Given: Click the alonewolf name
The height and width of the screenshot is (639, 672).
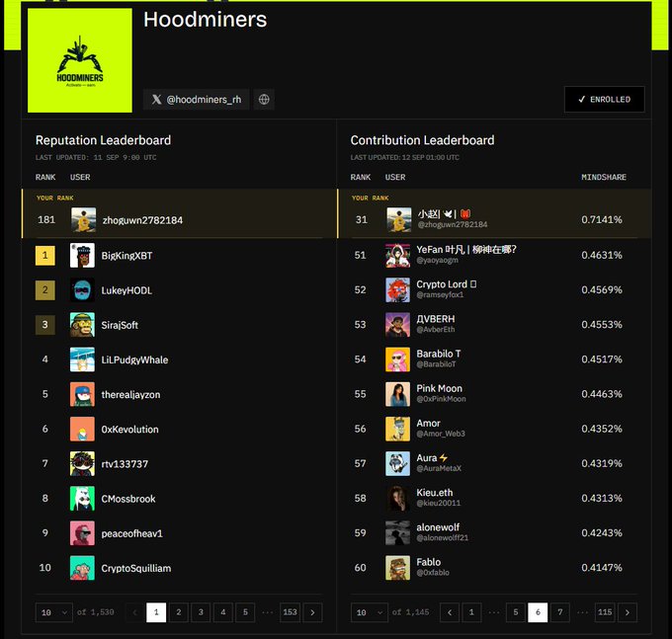Looking at the screenshot, I should pos(438,527).
